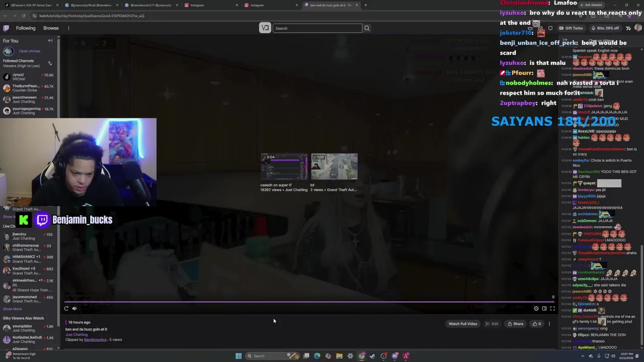The image size is (644, 362).
Task: Open the Twitch home logo
Action: 6,28
